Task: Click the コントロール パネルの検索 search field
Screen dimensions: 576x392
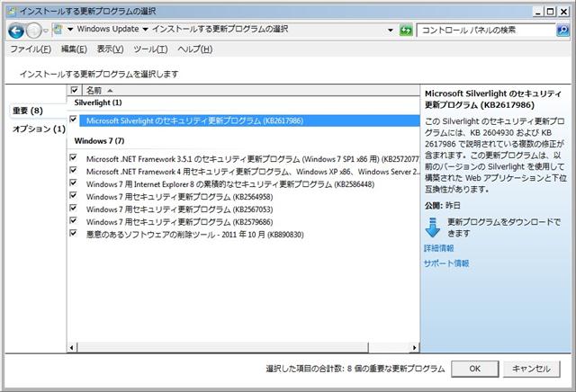Action: [x=486, y=30]
